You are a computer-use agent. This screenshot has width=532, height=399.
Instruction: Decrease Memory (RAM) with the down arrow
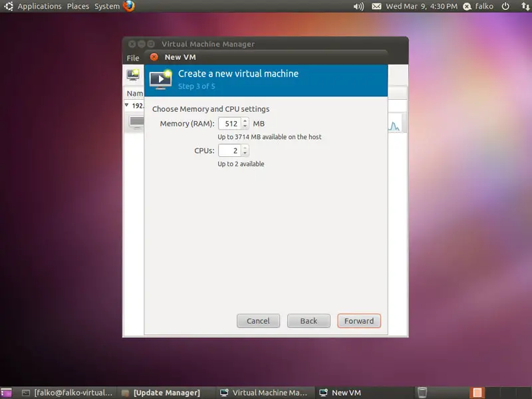click(245, 126)
